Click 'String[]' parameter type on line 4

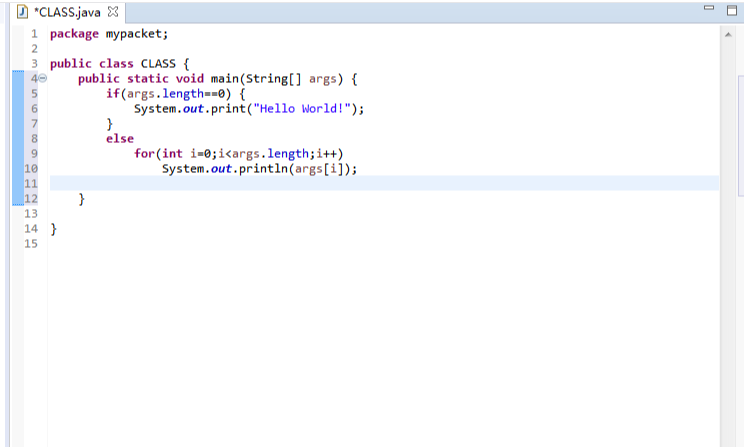click(273, 79)
